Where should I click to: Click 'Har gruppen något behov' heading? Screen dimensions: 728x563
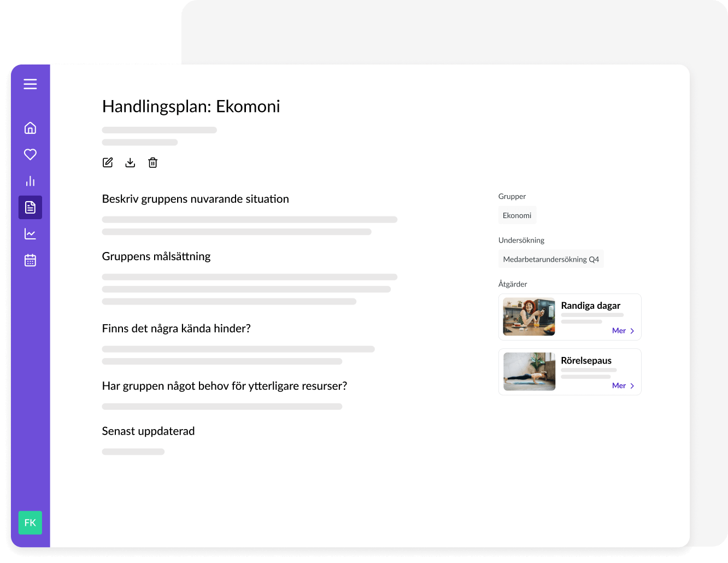click(225, 386)
